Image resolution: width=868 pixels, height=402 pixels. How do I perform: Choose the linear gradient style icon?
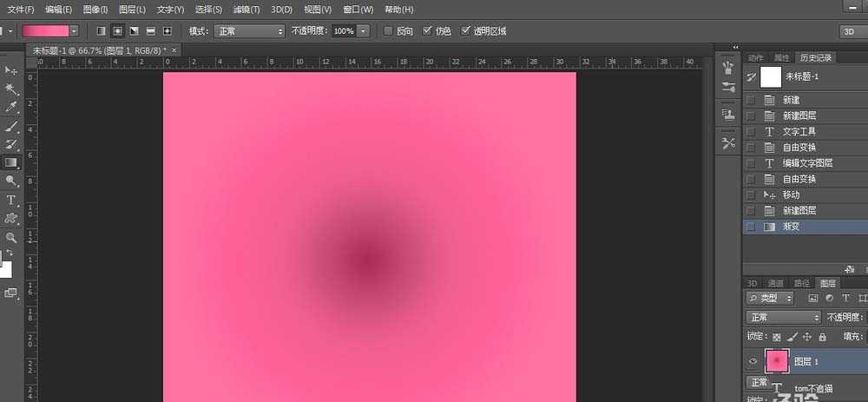click(101, 31)
